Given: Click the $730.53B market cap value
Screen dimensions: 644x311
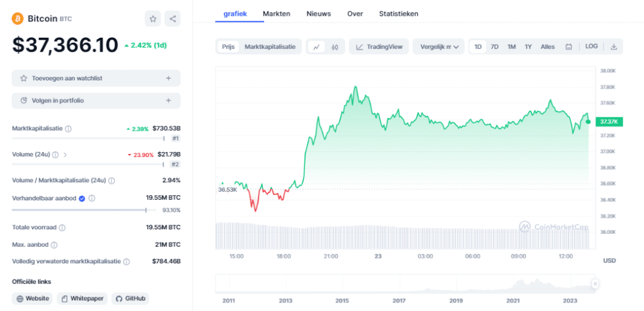Looking at the screenshot, I should coord(166,128).
